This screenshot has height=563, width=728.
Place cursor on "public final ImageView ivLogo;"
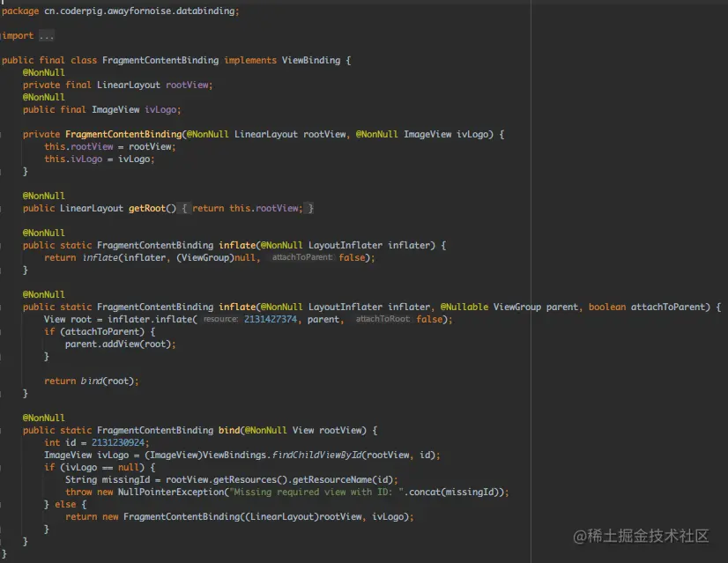101,109
